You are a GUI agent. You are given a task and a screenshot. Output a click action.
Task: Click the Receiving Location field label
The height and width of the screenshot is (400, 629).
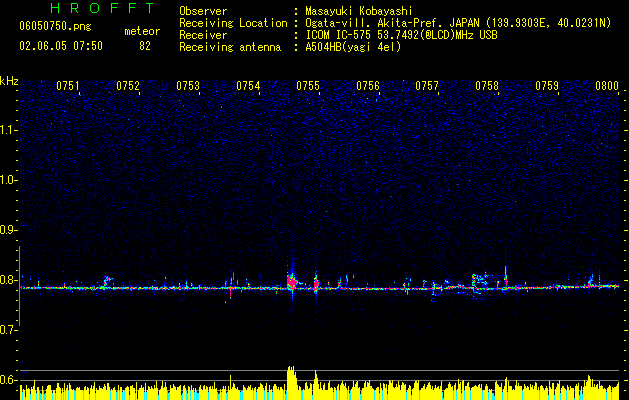point(233,23)
